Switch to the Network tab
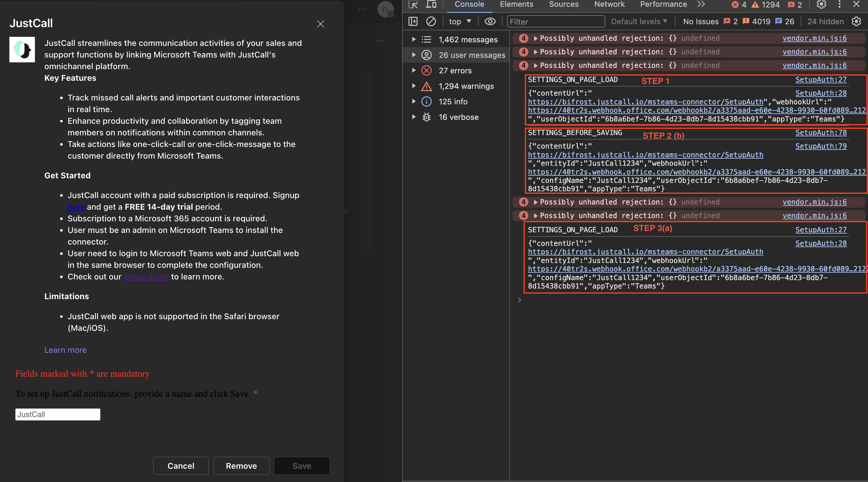 (609, 5)
